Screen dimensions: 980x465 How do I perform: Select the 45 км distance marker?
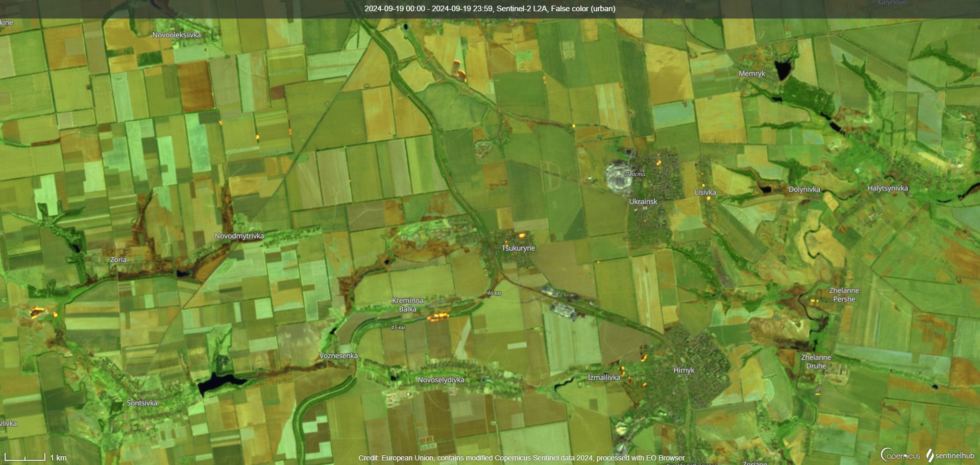[x=398, y=328]
